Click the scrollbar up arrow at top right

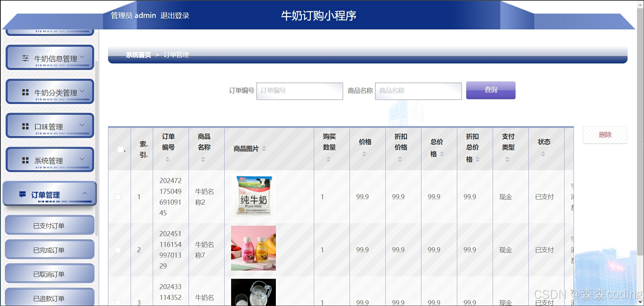point(640,4)
